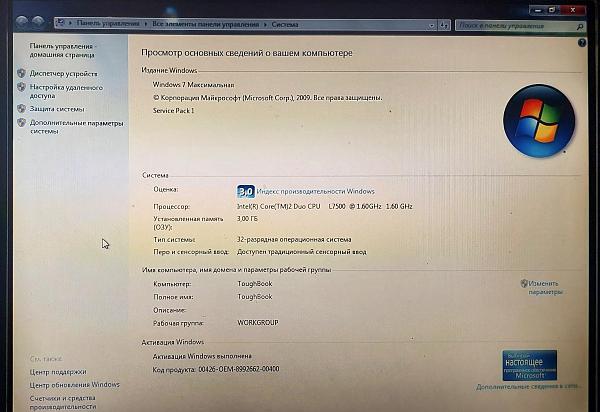
Task: Open Дополнительные сведения в сети link
Action: tap(528, 387)
